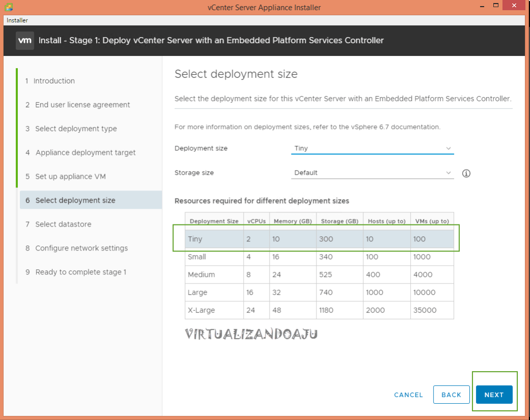Expand the Storage size dropdown

point(372,173)
